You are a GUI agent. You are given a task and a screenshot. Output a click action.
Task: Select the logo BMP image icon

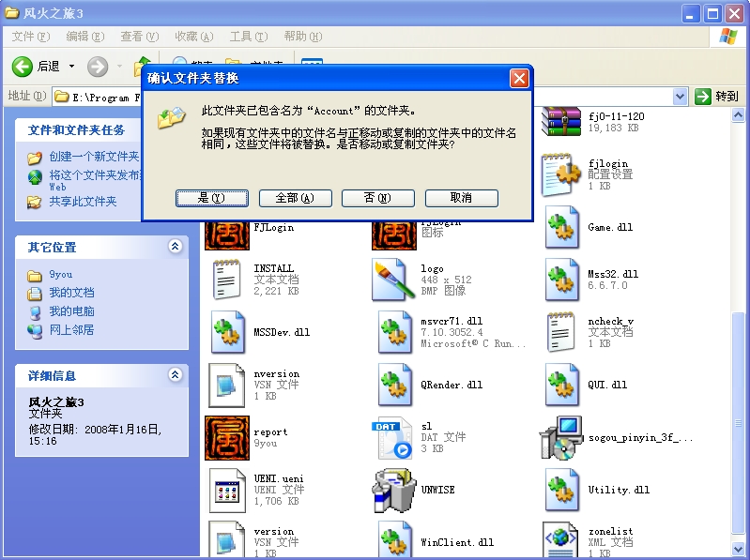pos(393,280)
